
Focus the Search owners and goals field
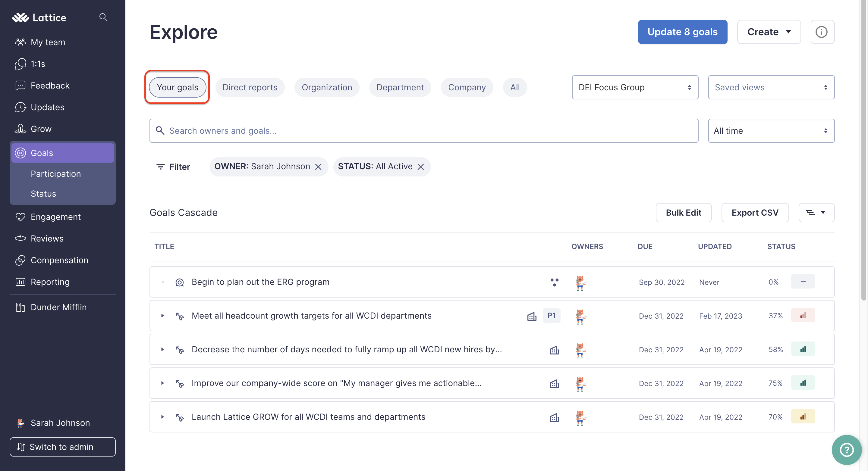pos(424,131)
